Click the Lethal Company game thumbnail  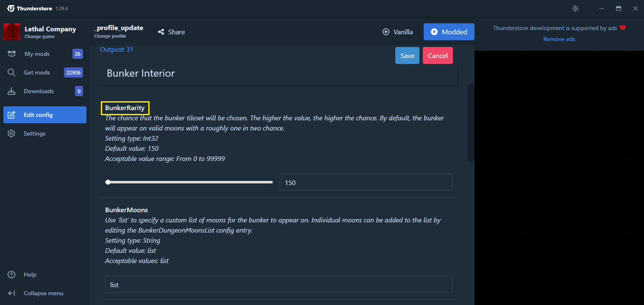point(12,32)
